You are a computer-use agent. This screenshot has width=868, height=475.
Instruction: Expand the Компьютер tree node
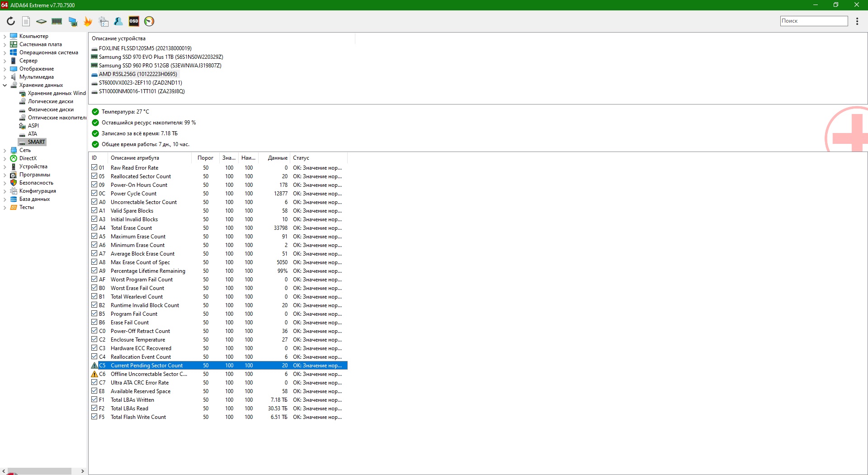coord(5,36)
